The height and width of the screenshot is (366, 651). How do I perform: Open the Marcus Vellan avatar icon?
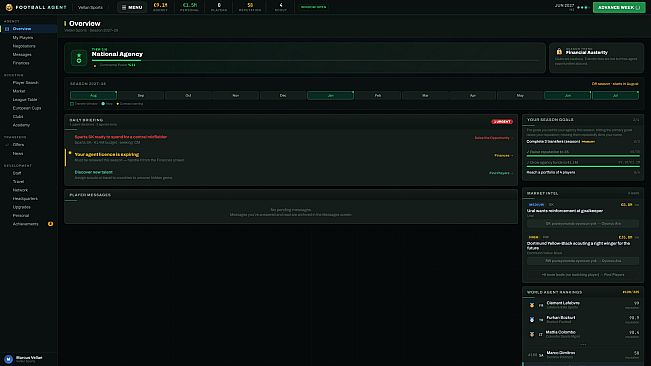pos(8,359)
